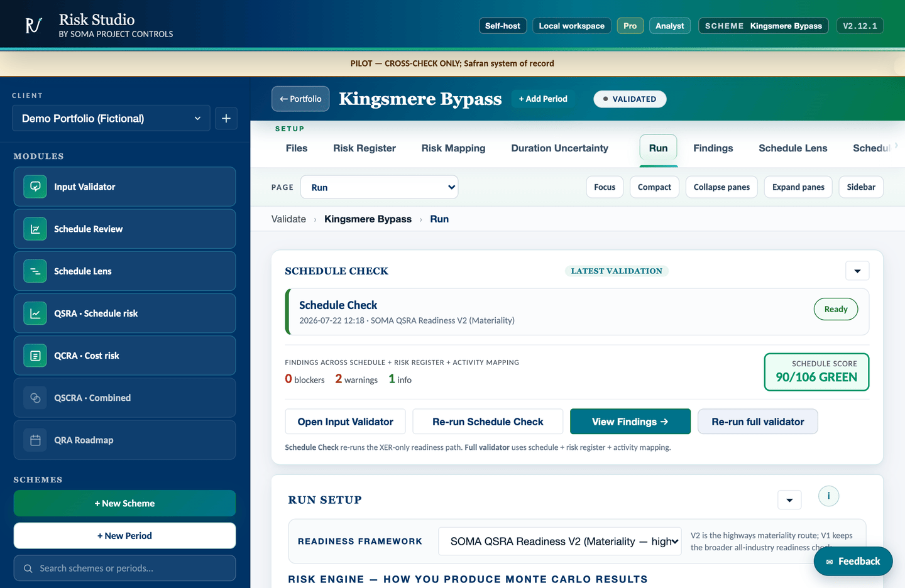
Task: Switch to the Risk Mapping tab
Action: [453, 148]
